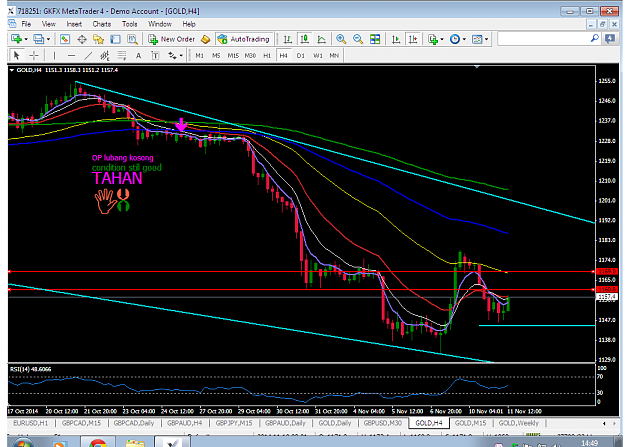This screenshot has height=447, width=625.
Task: Switch to M30 timeframe
Action: coord(250,56)
